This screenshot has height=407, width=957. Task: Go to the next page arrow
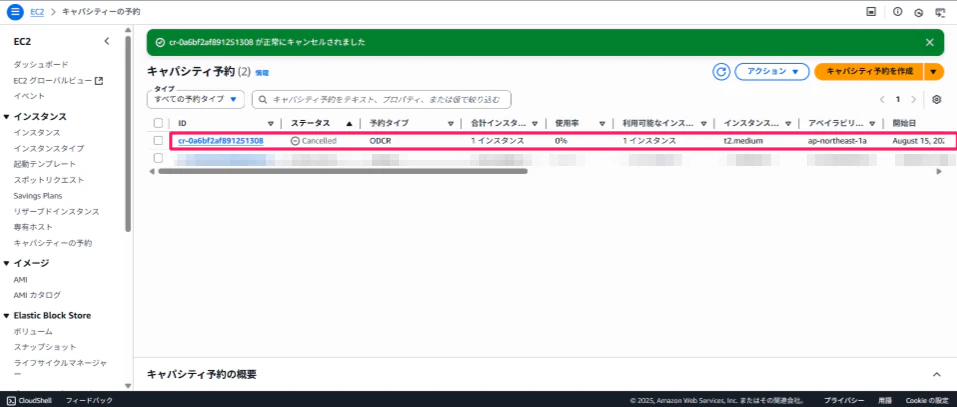tap(914, 99)
